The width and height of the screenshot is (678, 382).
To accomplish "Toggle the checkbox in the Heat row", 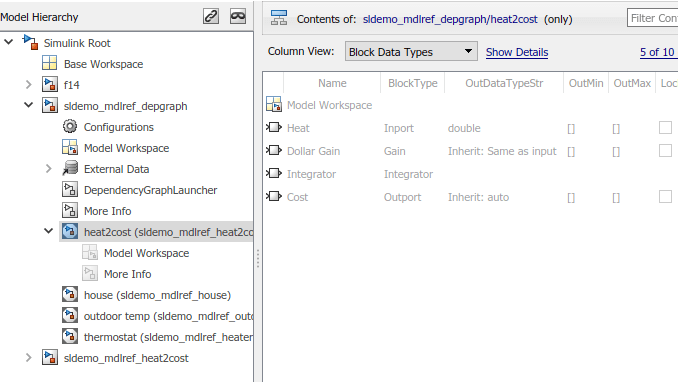I will (665, 128).
